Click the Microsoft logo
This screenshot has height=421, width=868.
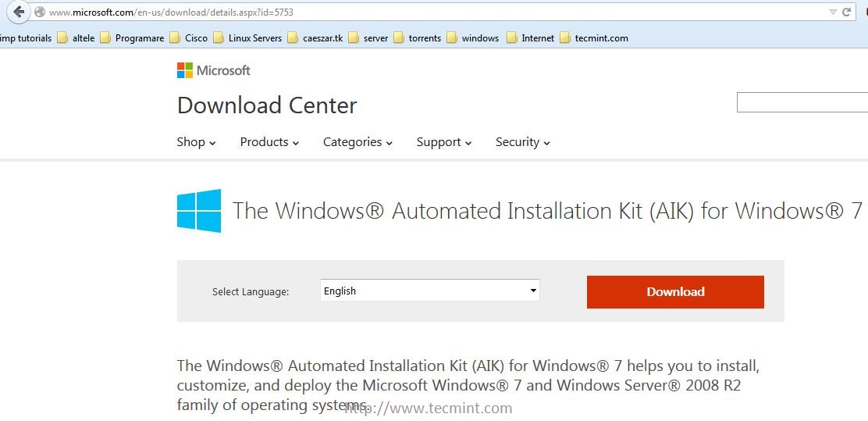tap(214, 70)
